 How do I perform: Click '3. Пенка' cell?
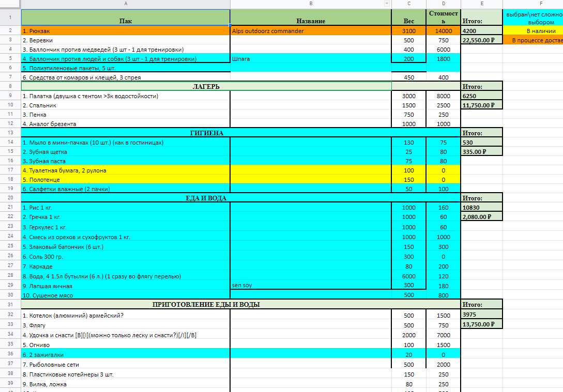coord(126,115)
